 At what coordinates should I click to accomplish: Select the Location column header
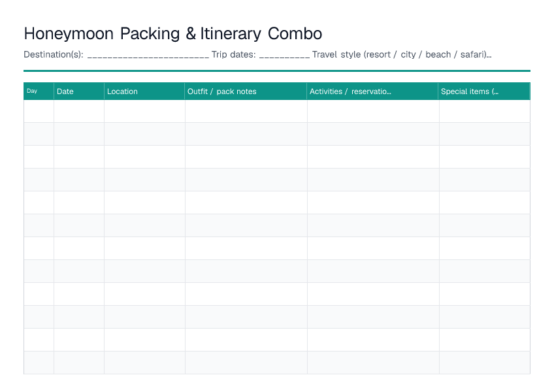coord(144,91)
